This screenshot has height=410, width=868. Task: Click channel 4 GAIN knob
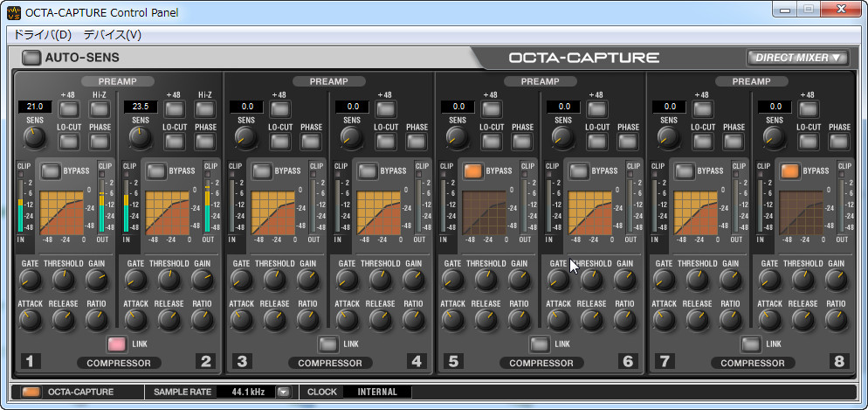[x=414, y=281]
